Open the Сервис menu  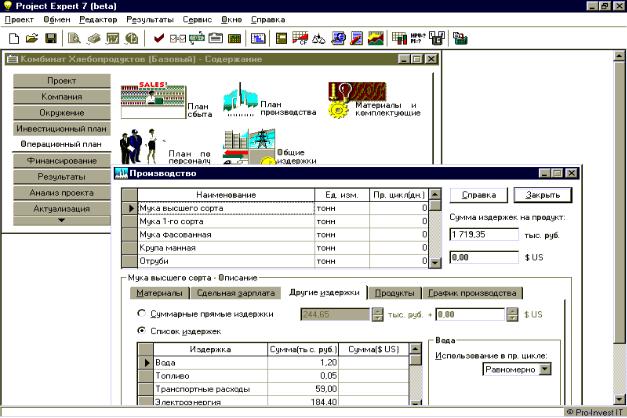click(197, 20)
